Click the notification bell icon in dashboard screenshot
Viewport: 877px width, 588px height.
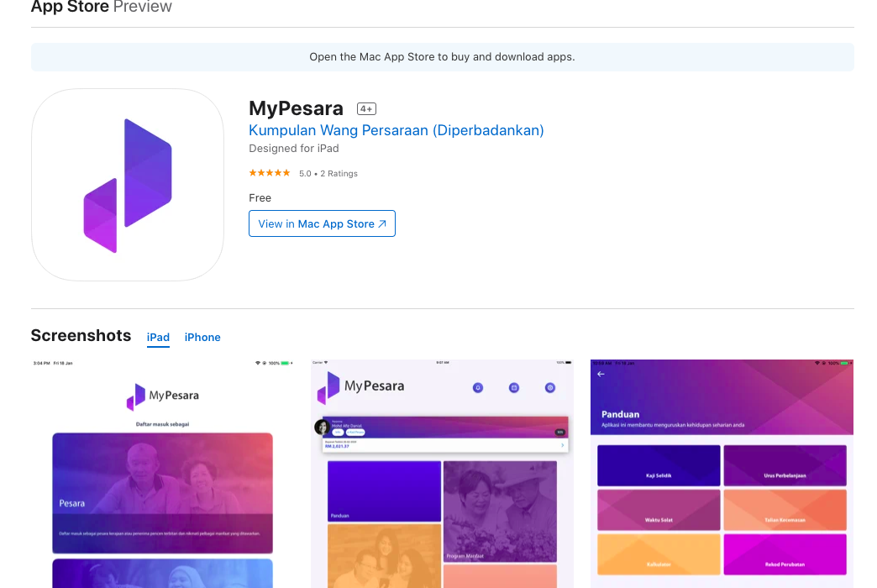pos(478,388)
